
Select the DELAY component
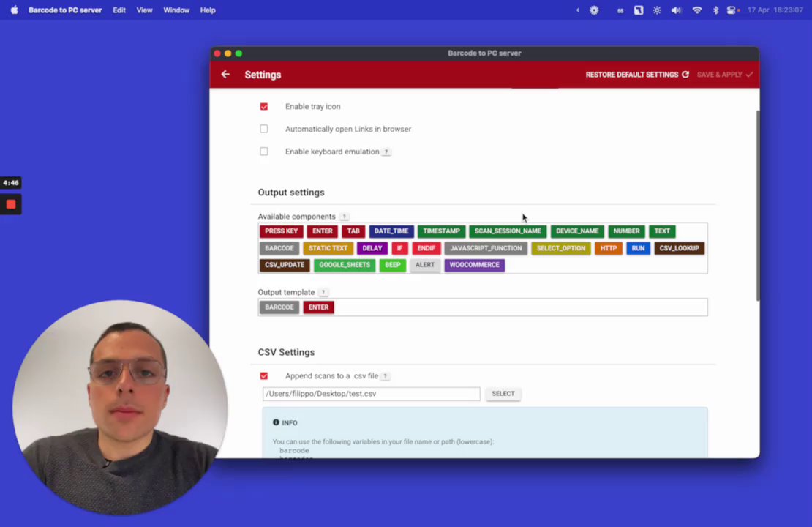click(x=372, y=248)
